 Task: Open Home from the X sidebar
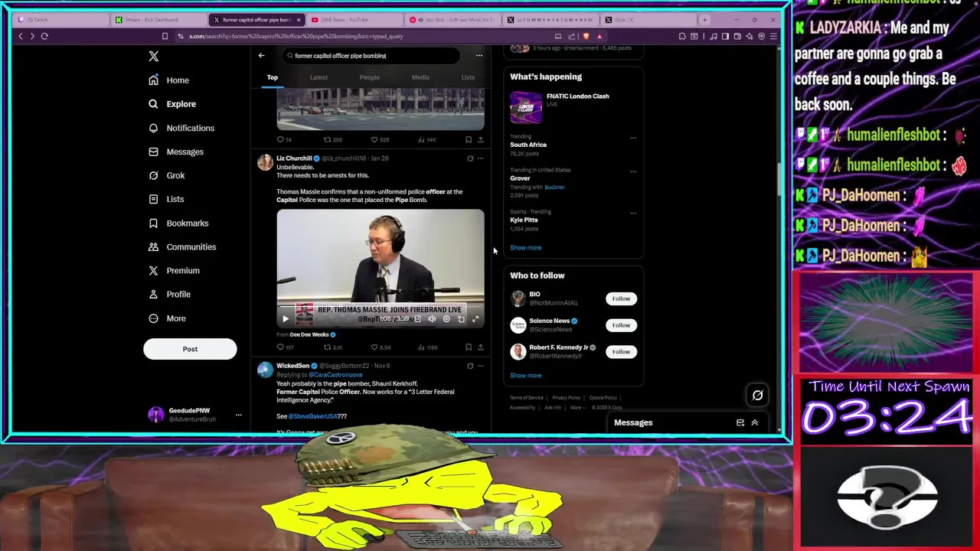(x=169, y=80)
